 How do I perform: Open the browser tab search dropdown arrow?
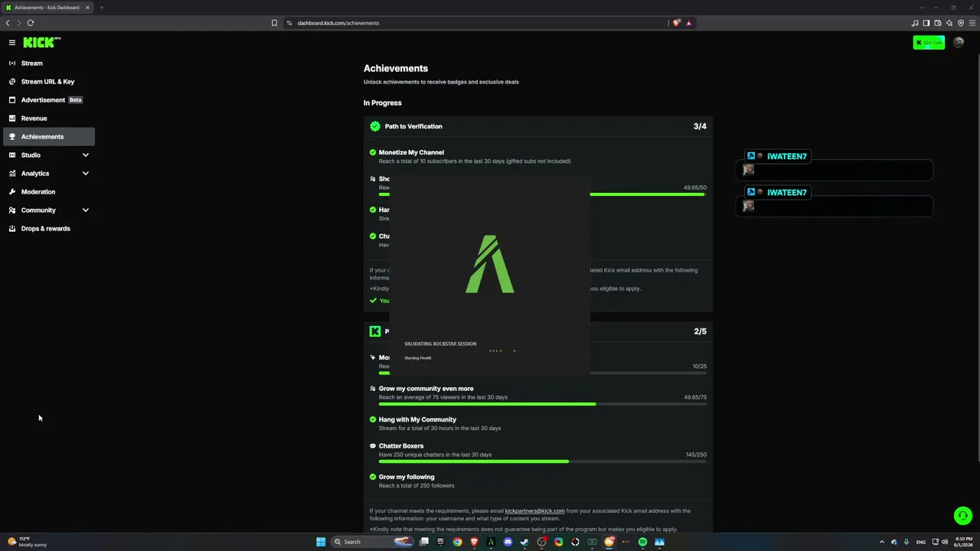click(922, 8)
